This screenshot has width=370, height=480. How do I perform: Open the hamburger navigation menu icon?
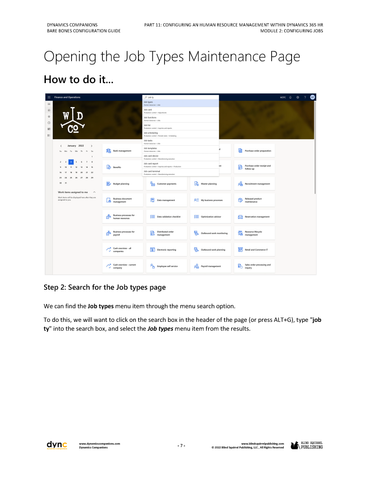[49, 97]
